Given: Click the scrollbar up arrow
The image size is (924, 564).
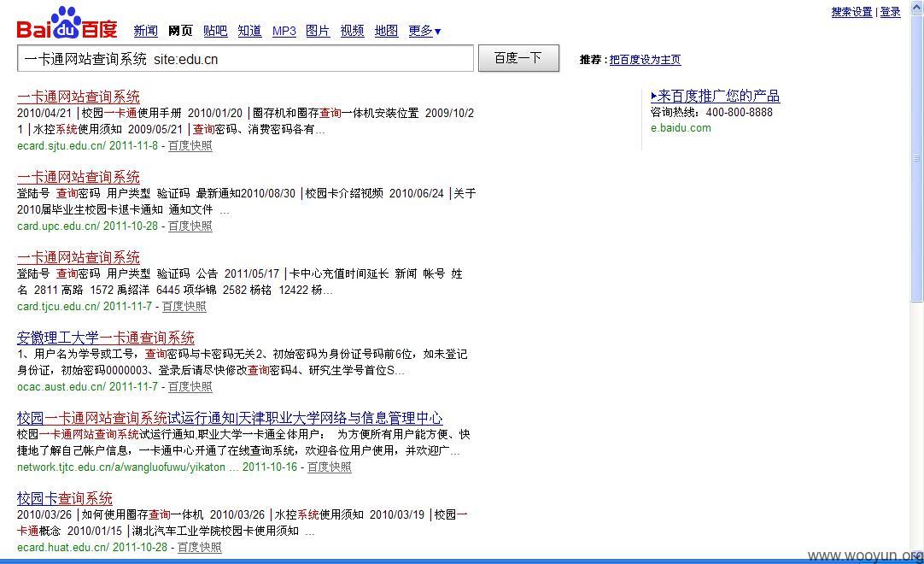Looking at the screenshot, I should click(x=917, y=7).
